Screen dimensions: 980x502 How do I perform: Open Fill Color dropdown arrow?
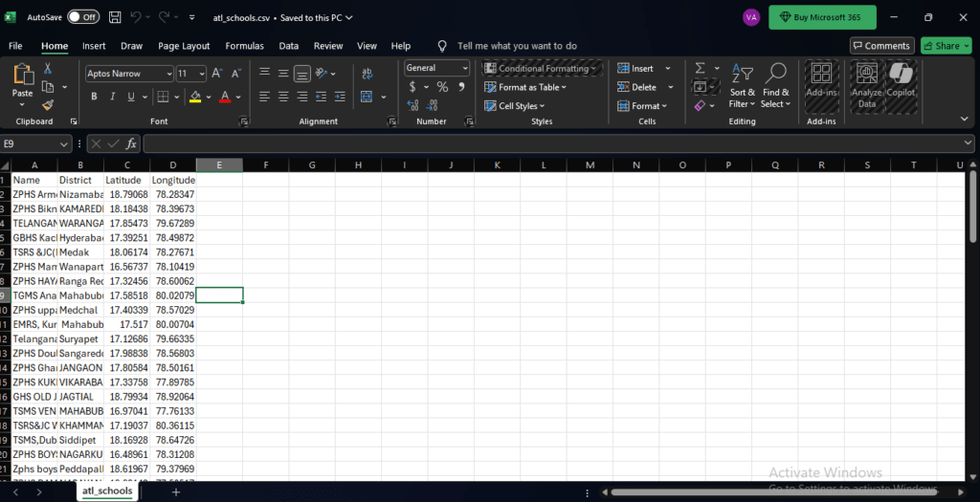pos(208,97)
